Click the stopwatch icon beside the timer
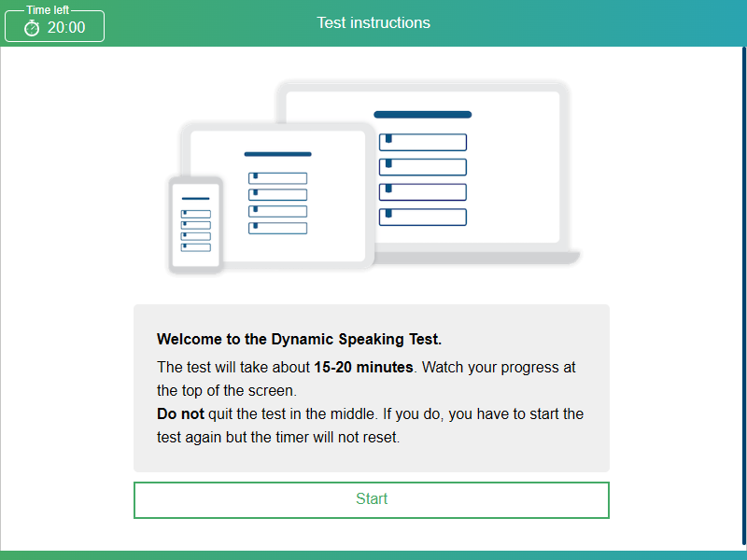The width and height of the screenshot is (747, 560). click(32, 28)
